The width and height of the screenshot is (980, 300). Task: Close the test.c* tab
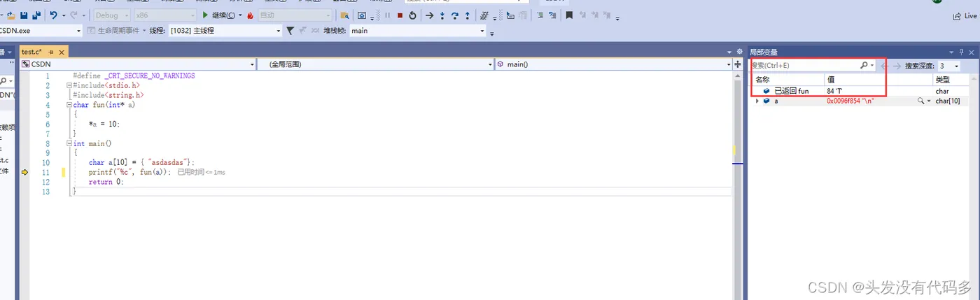click(62, 52)
